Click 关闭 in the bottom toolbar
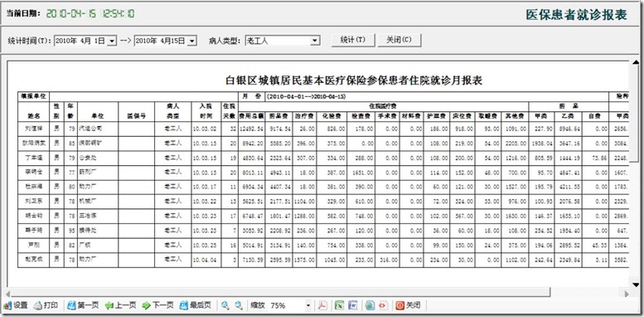This screenshot has height=317, width=644. pos(408,305)
